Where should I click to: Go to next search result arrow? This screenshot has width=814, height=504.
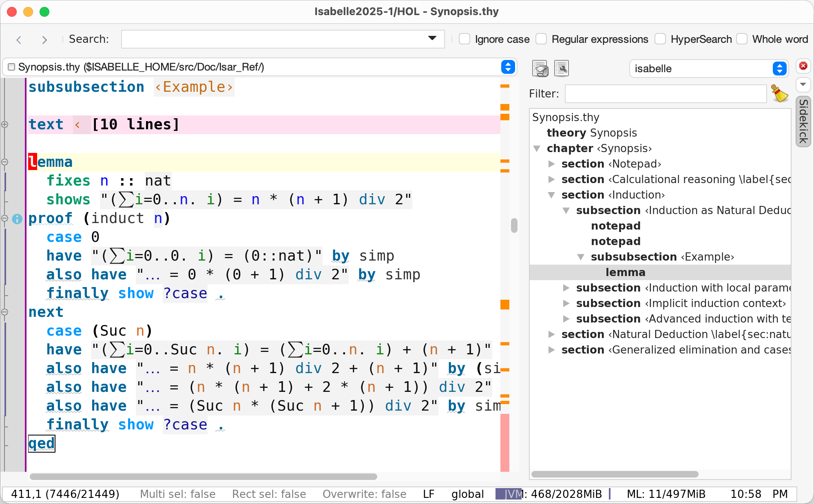point(44,40)
